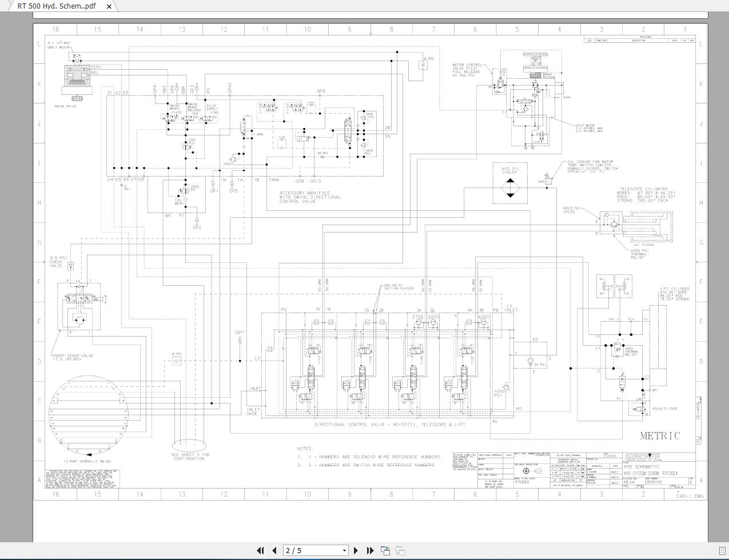Open the page number dropdown arrow

pyautogui.click(x=344, y=550)
